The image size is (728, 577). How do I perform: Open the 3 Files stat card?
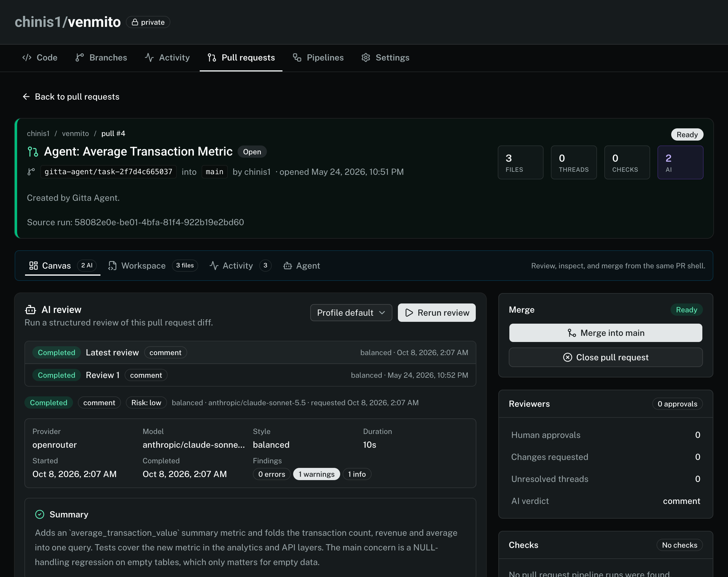click(x=520, y=163)
